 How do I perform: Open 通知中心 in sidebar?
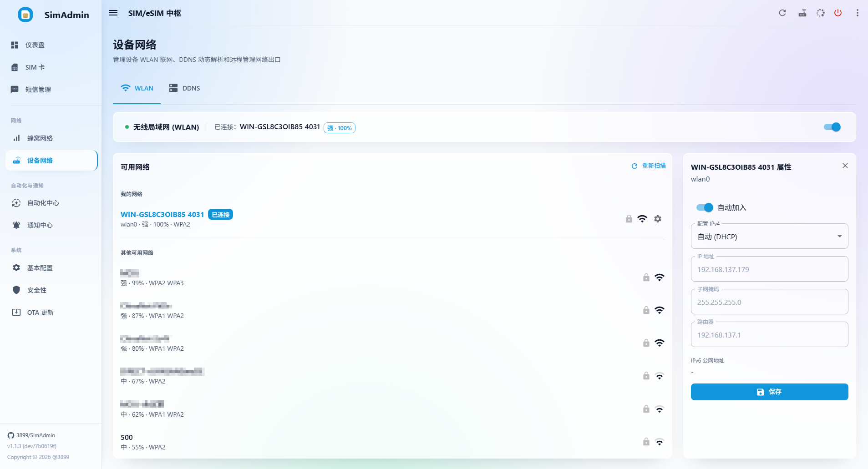(51, 225)
